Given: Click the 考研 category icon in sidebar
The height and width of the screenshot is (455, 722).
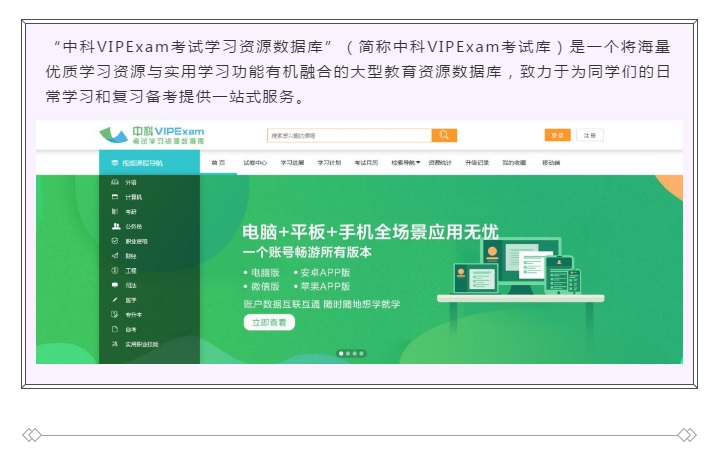Looking at the screenshot, I should click(x=115, y=212).
